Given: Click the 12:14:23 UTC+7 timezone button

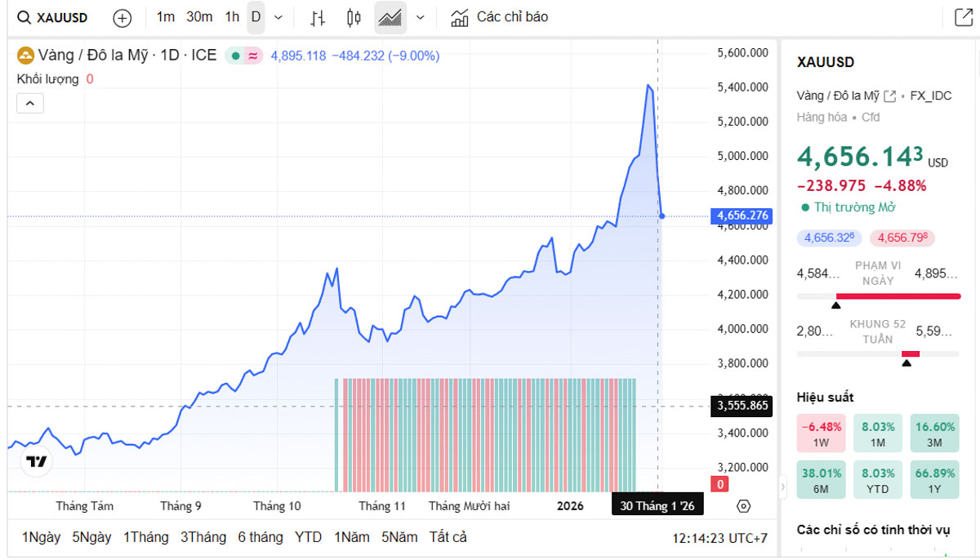Looking at the screenshot, I should pos(719,538).
